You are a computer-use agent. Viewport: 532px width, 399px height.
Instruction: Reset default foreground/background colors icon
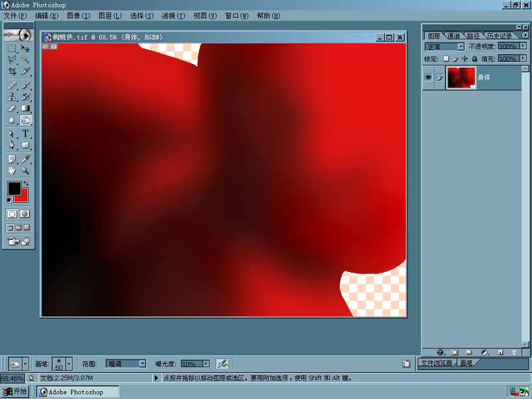click(x=9, y=200)
